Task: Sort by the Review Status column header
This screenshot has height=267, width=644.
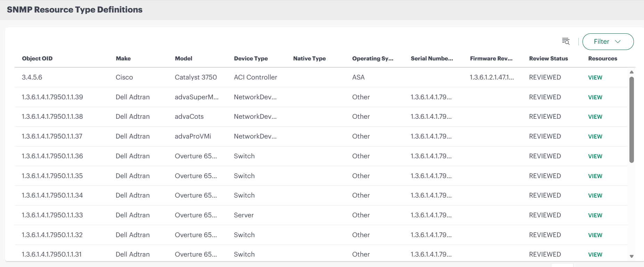Action: coord(548,58)
